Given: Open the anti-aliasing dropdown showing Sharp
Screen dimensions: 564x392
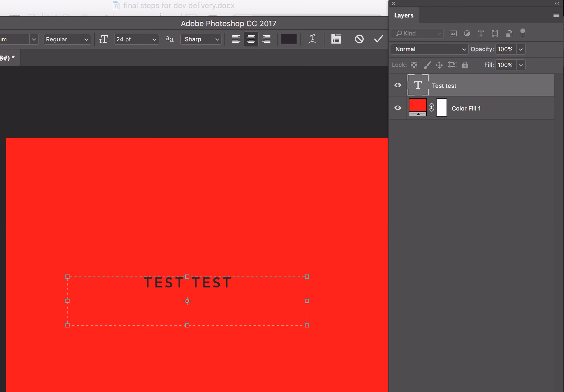Looking at the screenshot, I should tap(201, 39).
